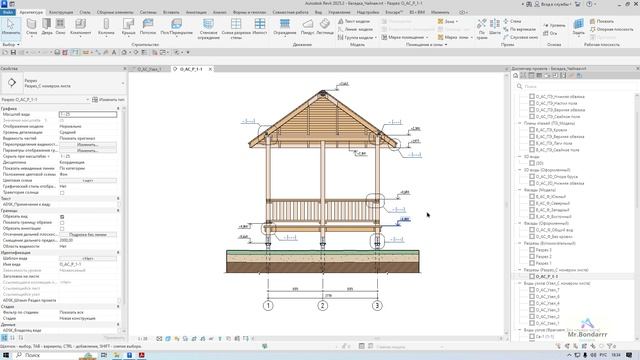Click the Edit Type (Изменить тип) button

point(108,100)
